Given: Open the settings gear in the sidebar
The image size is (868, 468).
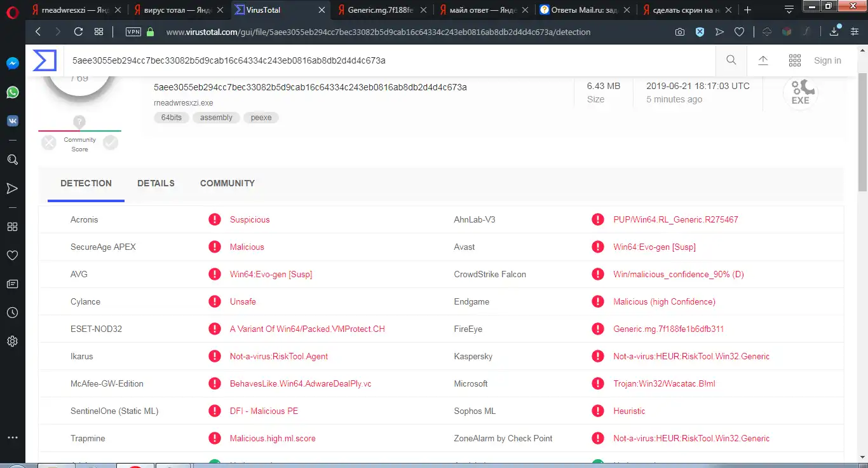Looking at the screenshot, I should click(x=12, y=341).
